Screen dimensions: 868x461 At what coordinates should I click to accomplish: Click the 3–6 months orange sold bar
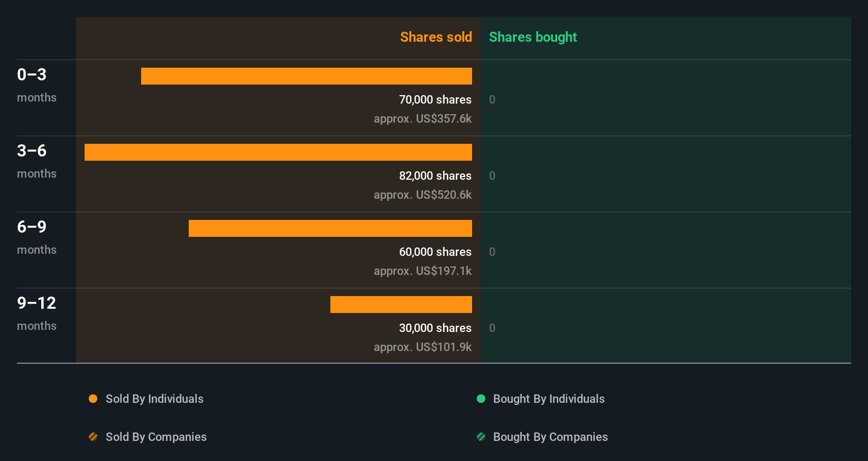point(278,152)
